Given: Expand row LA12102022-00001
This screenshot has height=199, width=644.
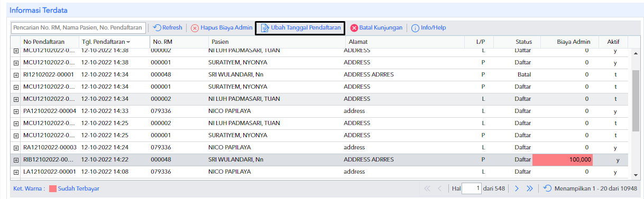Looking at the screenshot, I should [x=16, y=172].
